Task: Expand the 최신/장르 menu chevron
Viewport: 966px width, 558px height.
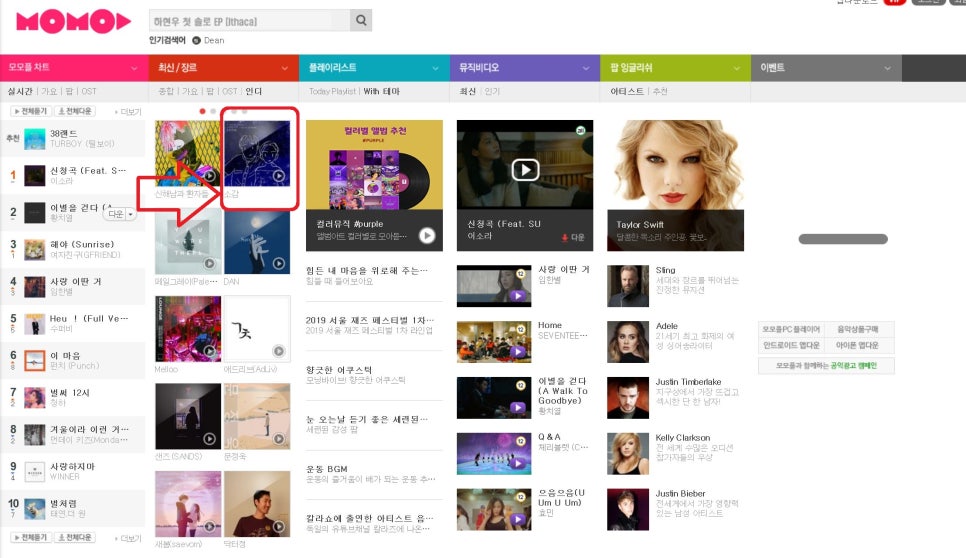Action: pyautogui.click(x=285, y=68)
